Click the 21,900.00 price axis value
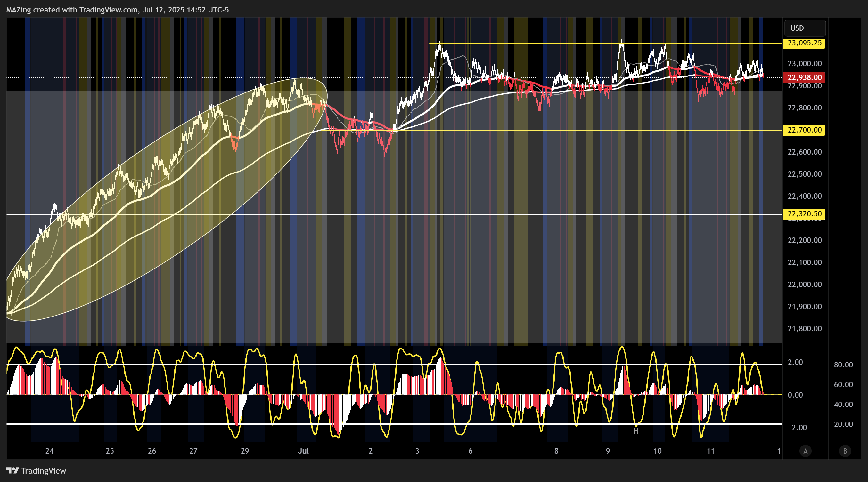The image size is (868, 482). coord(804,307)
